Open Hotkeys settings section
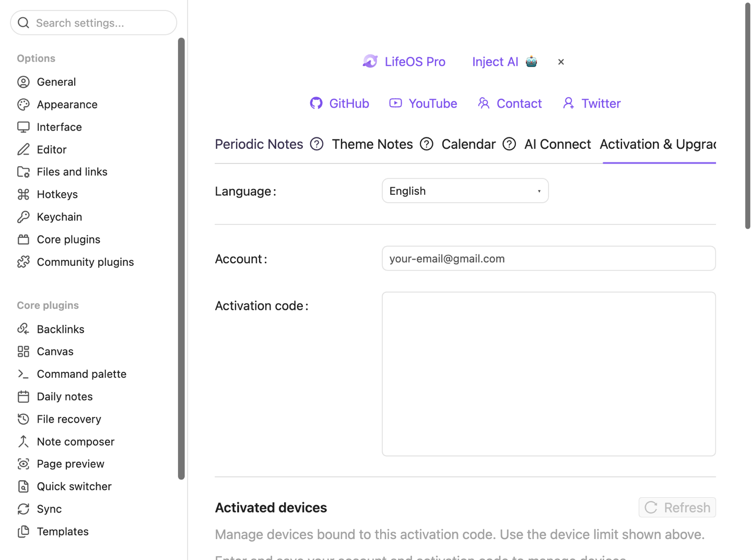Viewport: 752px width, 560px height. click(x=57, y=194)
